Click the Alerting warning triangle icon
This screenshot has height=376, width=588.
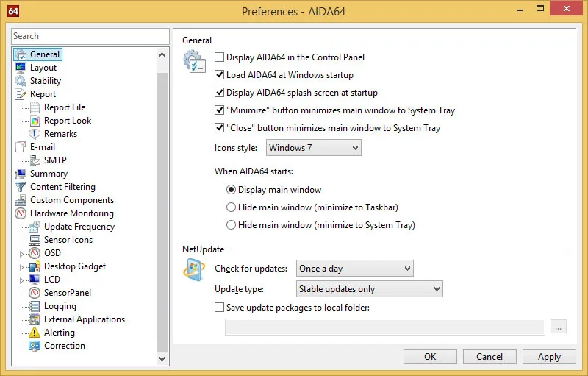coord(35,333)
